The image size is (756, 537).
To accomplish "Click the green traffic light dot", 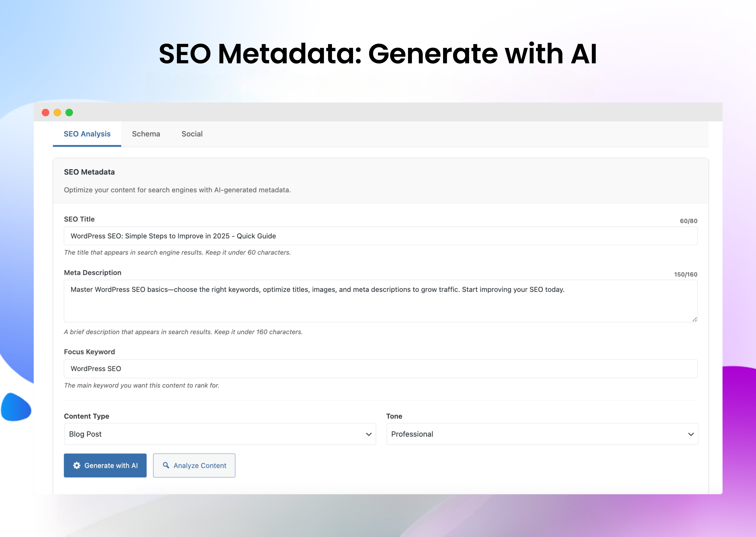I will pos(69,113).
